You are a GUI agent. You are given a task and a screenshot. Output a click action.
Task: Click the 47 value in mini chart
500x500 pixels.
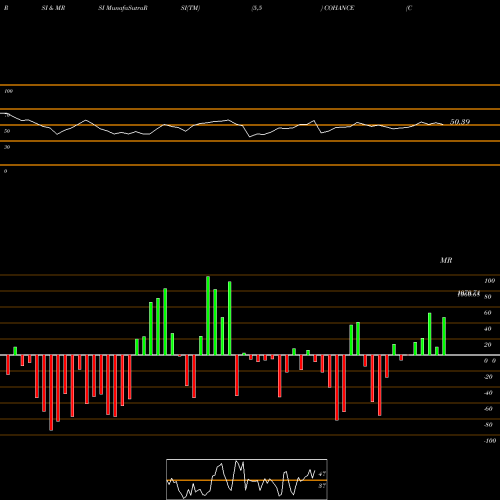[x=322, y=474]
